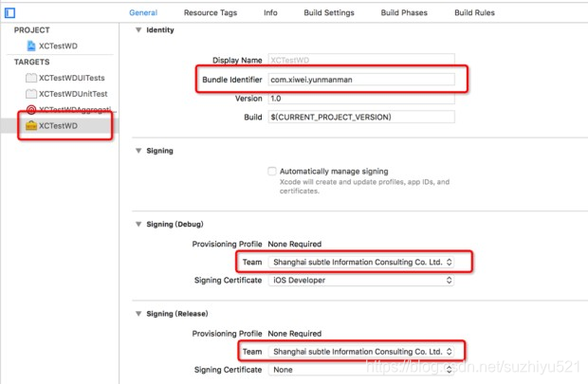Click Release 'None Required' provisioning profile text
Screen dimensions: 588x384
pos(295,334)
